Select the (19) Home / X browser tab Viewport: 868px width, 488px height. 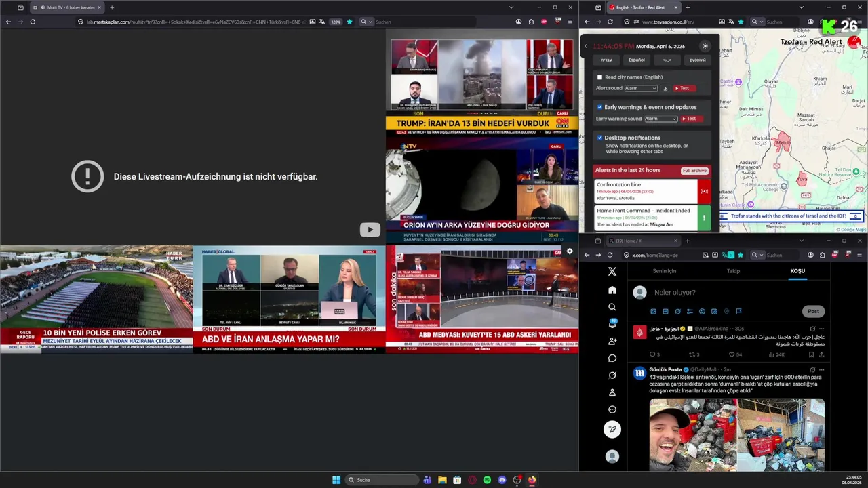(642, 241)
